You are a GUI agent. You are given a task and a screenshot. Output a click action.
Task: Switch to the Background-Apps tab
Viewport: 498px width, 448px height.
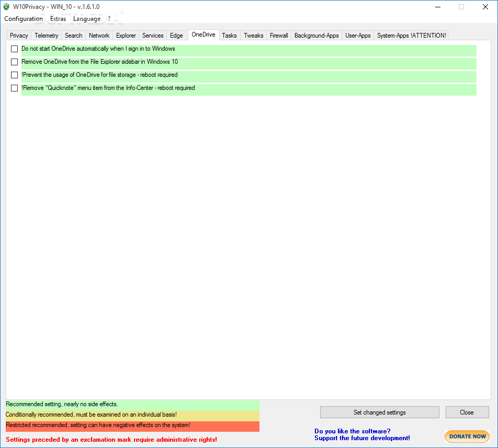316,36
